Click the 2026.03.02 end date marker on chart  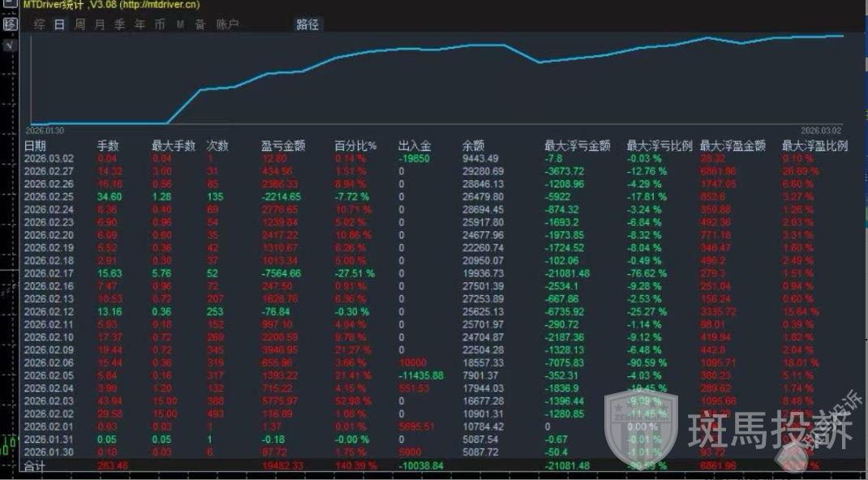coord(821,130)
